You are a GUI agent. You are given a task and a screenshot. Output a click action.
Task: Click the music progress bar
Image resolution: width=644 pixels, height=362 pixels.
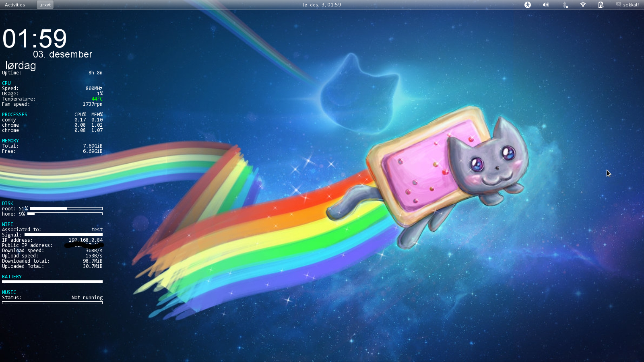click(x=52, y=303)
